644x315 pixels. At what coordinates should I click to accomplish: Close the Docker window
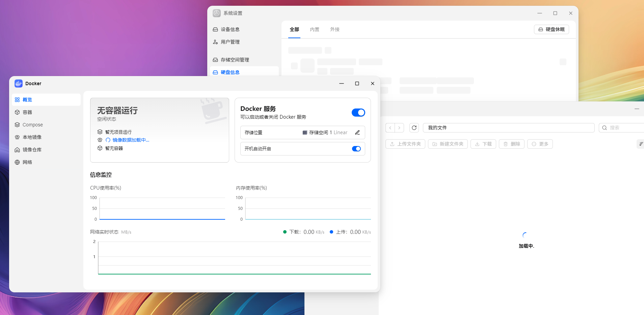click(x=373, y=83)
